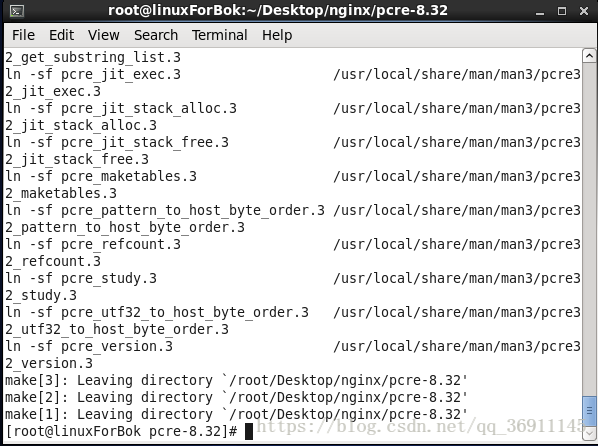Open the Terminal menu

coord(220,35)
